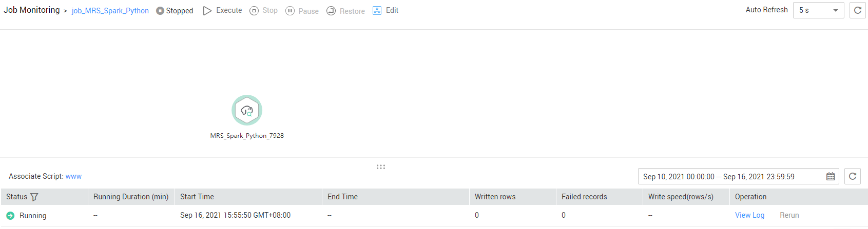Click the Running status icon in row
The image size is (868, 229).
point(10,216)
